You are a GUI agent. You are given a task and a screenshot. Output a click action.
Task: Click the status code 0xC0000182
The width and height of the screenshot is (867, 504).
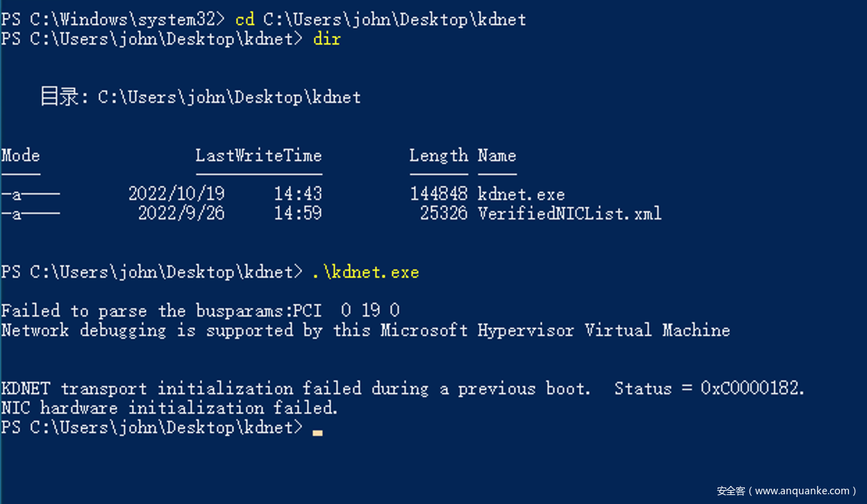point(752,388)
